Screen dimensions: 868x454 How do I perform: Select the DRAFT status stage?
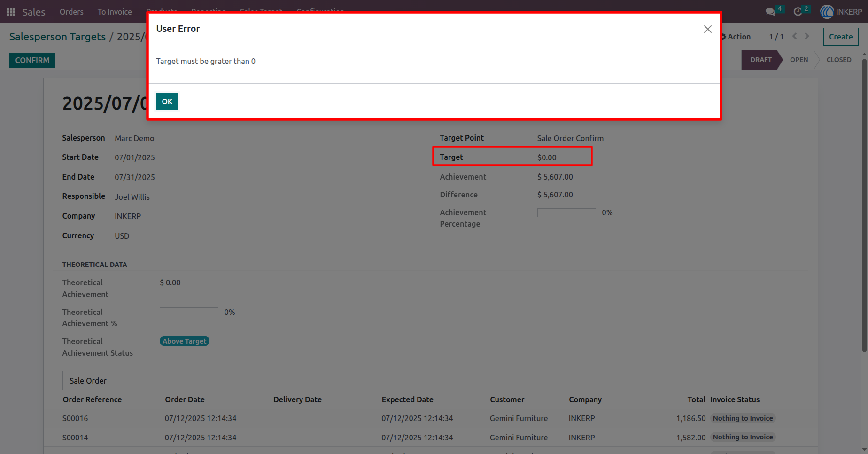tap(760, 60)
